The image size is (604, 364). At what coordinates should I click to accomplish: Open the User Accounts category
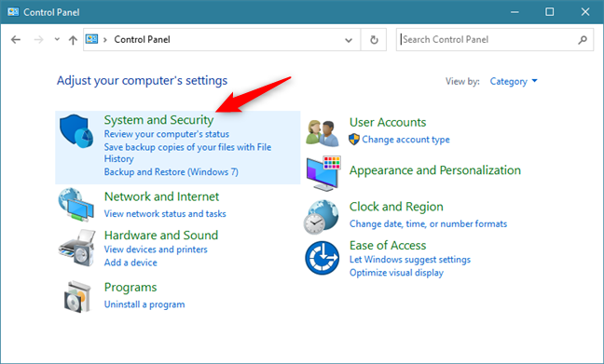(388, 122)
